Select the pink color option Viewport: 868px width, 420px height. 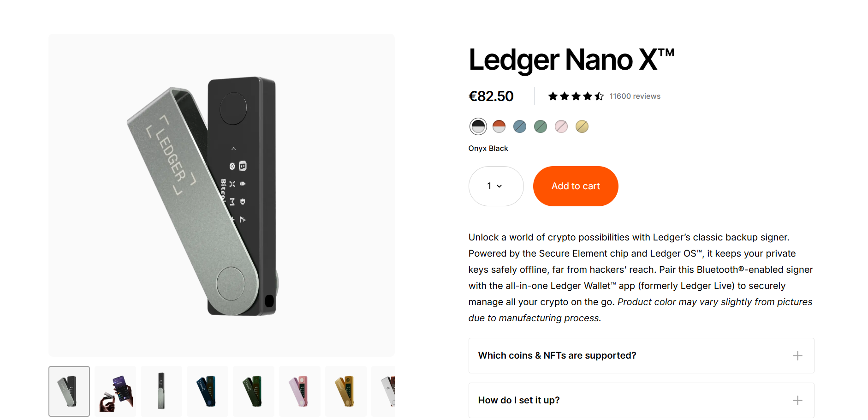(561, 126)
